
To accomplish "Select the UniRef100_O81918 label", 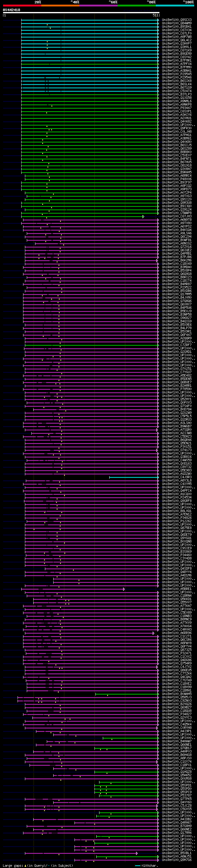I will pyautogui.click(x=177, y=165).
